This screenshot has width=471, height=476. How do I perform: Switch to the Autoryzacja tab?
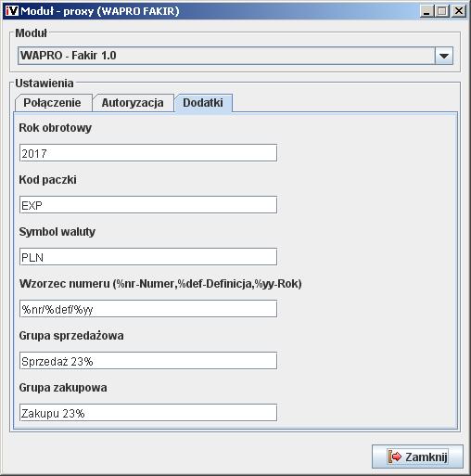(x=133, y=103)
